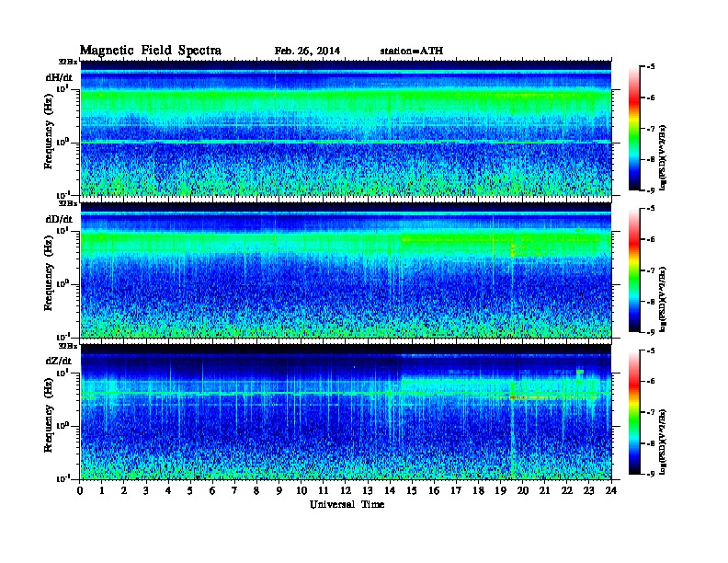Click hour "3" on the time axis
The height and width of the screenshot is (563, 728).
[x=147, y=490]
